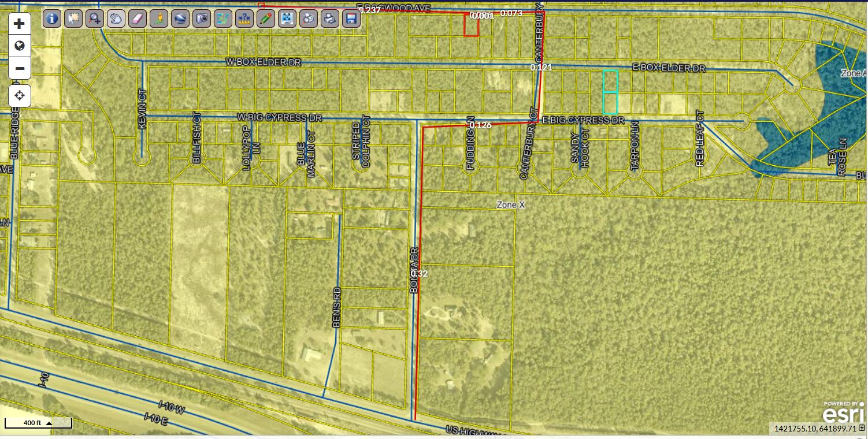This screenshot has height=439, width=868.
Task: Open the esri website link
Action: point(841,414)
